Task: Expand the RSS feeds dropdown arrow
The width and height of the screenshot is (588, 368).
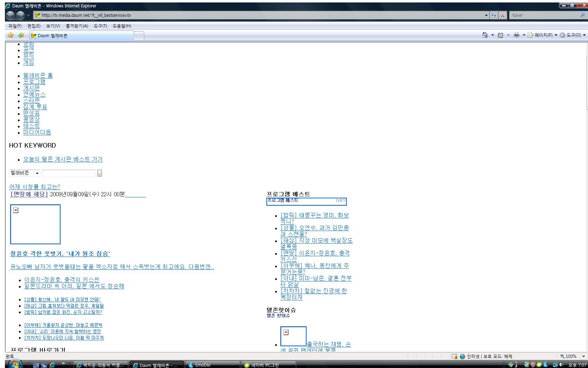Action: [508, 35]
